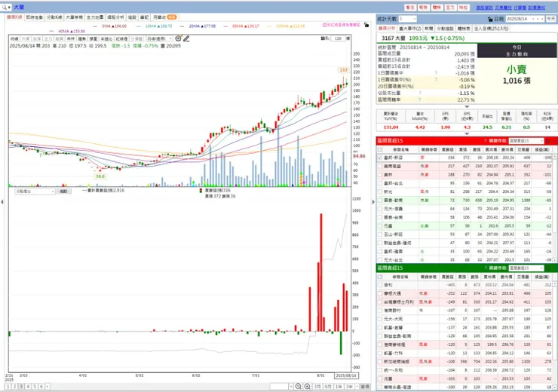This screenshot has width=558, height=392.
Task: Tick the checkbox in 國泰-敦南 row
Action: click(x=380, y=201)
